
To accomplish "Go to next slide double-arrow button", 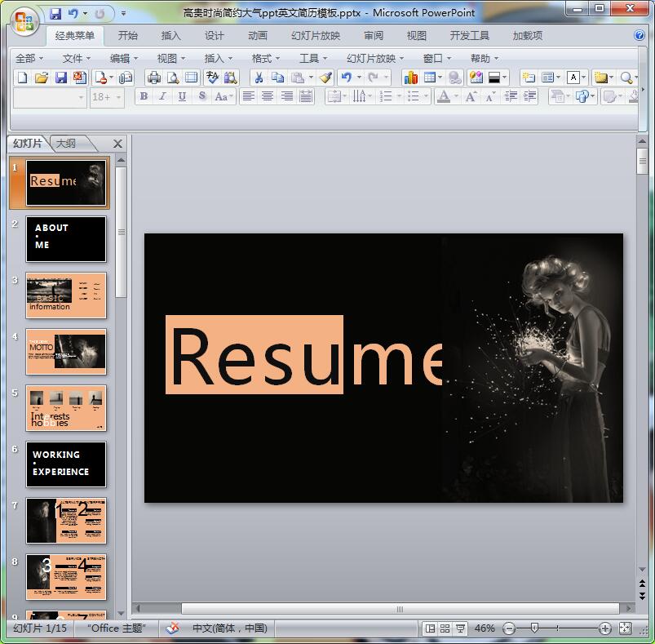I will [642, 596].
